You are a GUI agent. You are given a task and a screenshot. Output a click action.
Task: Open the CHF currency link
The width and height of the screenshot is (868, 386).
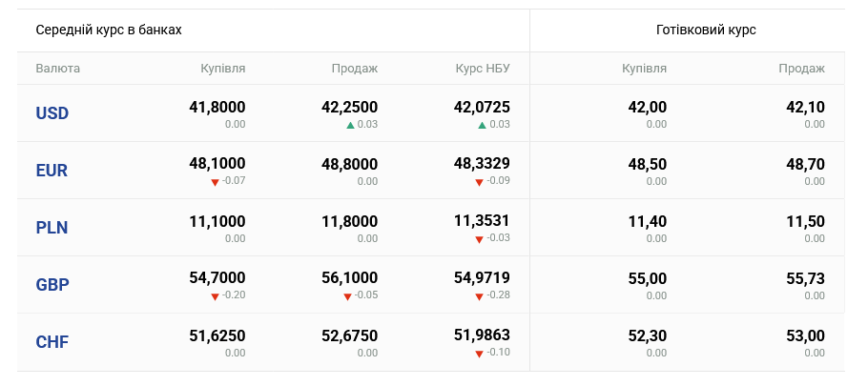(52, 342)
